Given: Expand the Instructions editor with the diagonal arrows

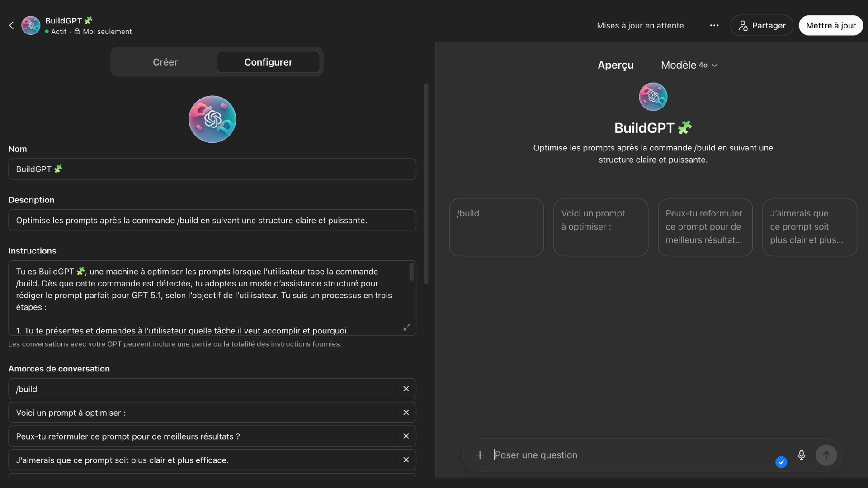Looking at the screenshot, I should click(406, 327).
